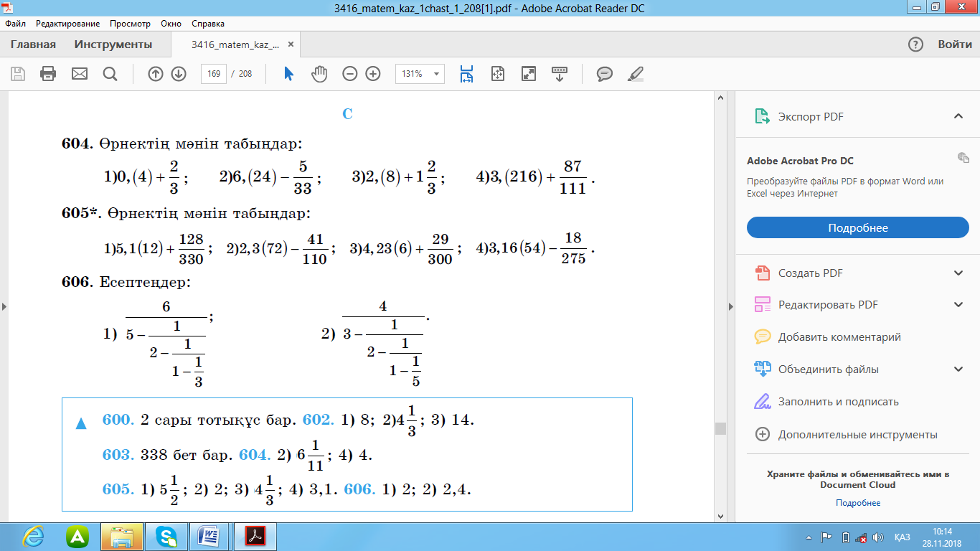980x551 pixels.
Task: Show hidden tray icons arrow
Action: [x=810, y=537]
